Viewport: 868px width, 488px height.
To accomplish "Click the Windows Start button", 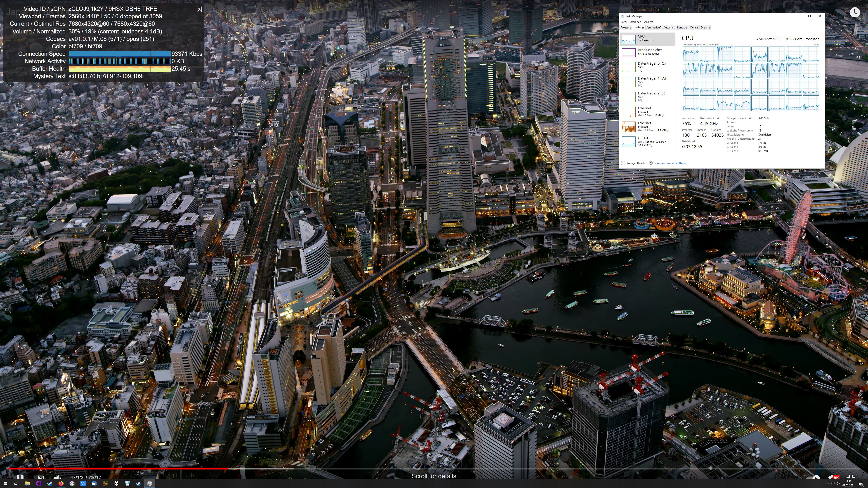I will point(5,484).
